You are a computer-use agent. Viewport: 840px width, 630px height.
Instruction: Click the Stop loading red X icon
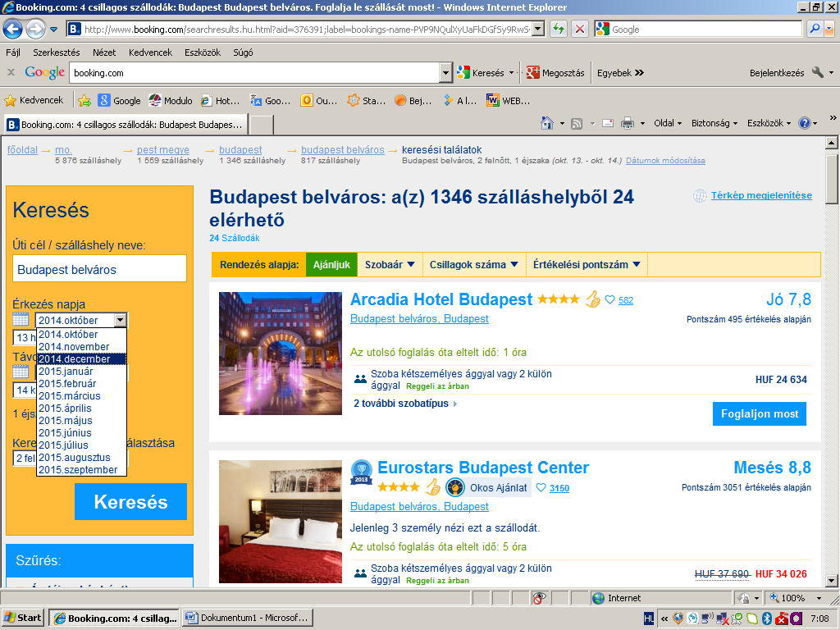click(579, 29)
